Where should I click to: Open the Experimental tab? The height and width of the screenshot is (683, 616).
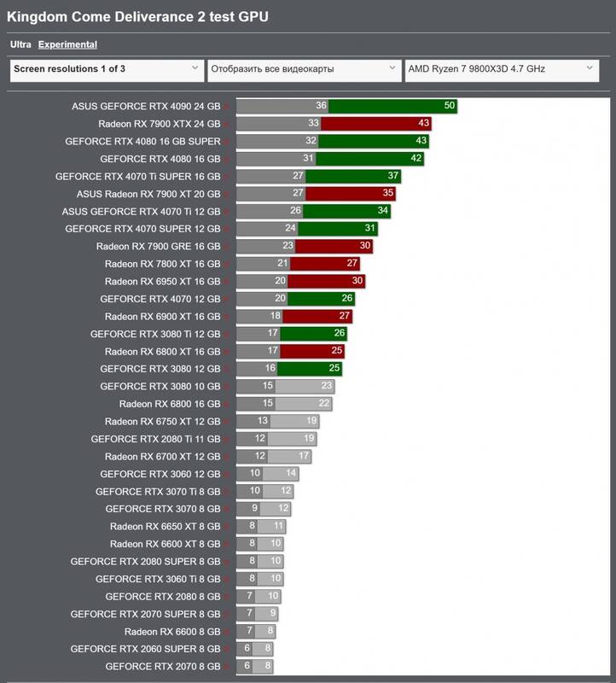point(67,44)
